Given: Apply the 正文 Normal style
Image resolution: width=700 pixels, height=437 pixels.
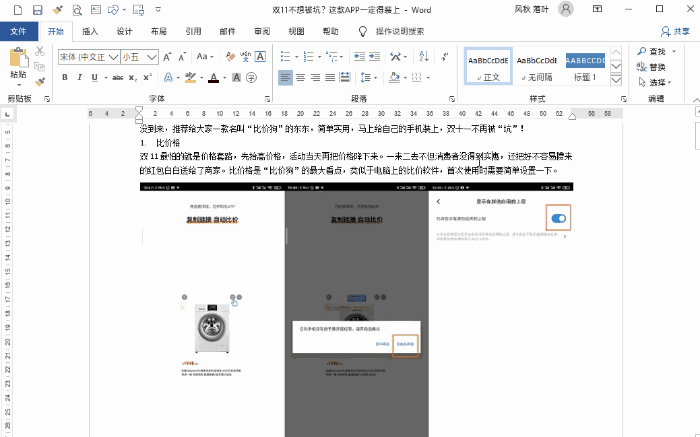Looking at the screenshot, I should tap(488, 66).
